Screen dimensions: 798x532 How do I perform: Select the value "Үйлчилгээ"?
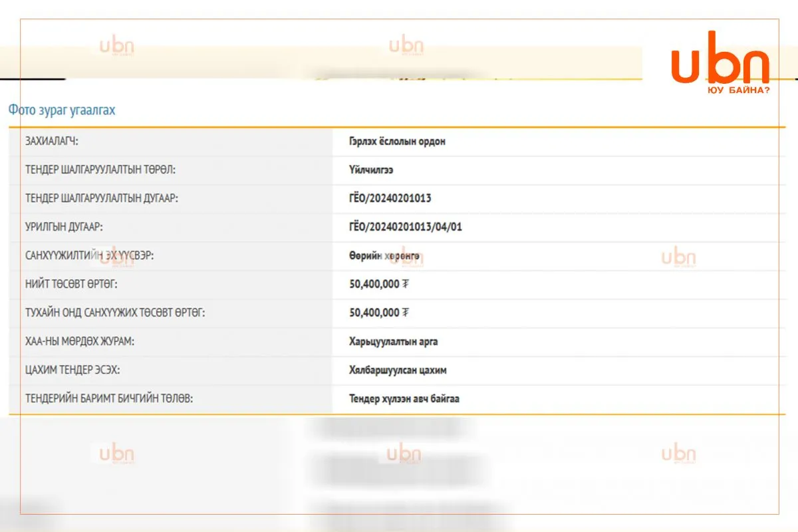pyautogui.click(x=371, y=170)
